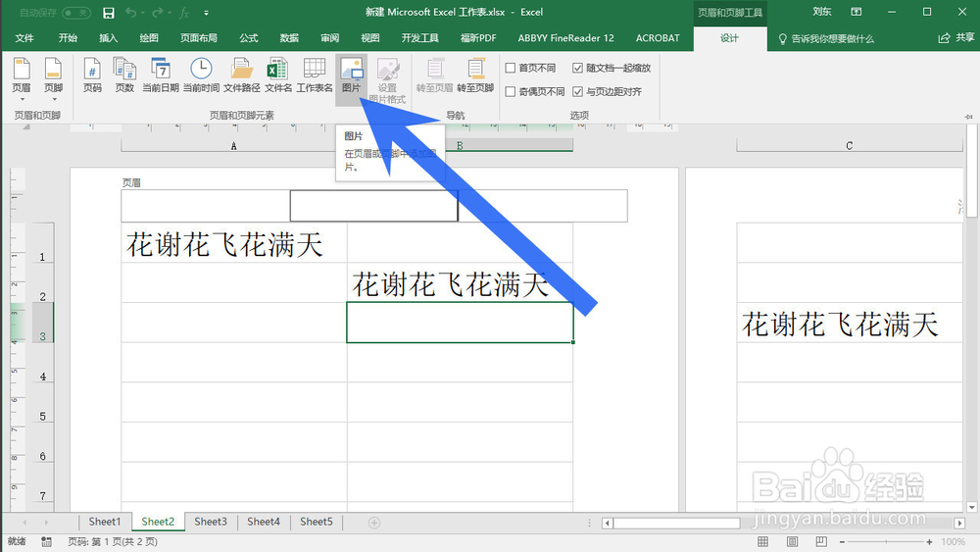This screenshot has width=980, height=552.
Task: Insert Number of Pages (页数) element
Action: pos(124,75)
